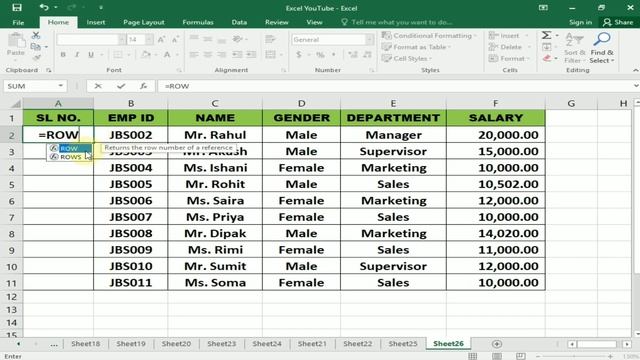Click Decrease Font Size icon
Image resolution: width=640 pixels, height=360 pixels.
pyautogui.click(x=175, y=40)
